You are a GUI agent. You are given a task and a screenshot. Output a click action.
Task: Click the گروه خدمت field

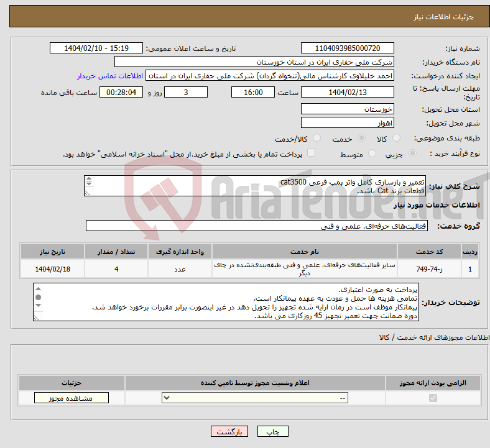(x=257, y=226)
